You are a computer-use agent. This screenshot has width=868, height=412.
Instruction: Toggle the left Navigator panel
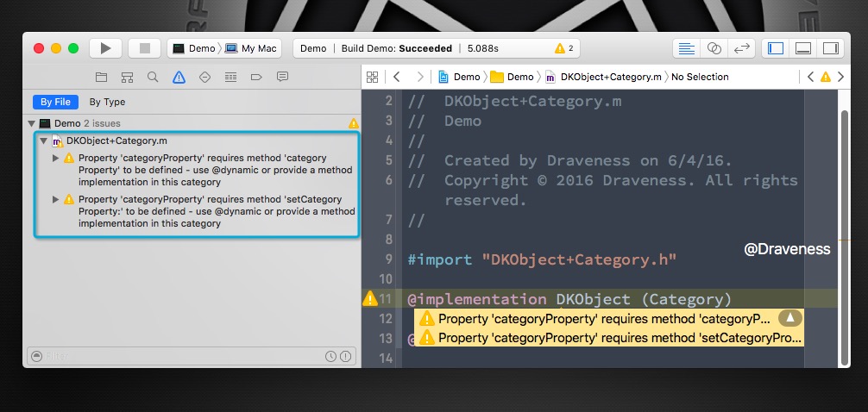coord(776,48)
